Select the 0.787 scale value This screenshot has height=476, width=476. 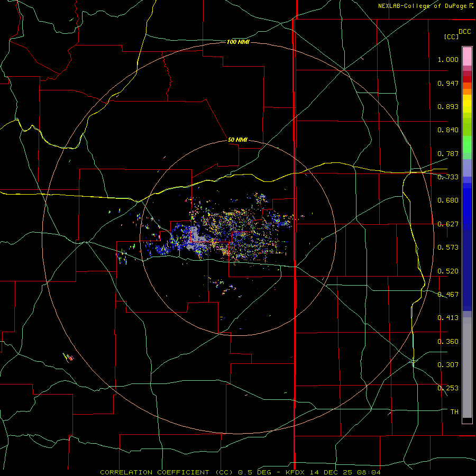click(x=448, y=153)
